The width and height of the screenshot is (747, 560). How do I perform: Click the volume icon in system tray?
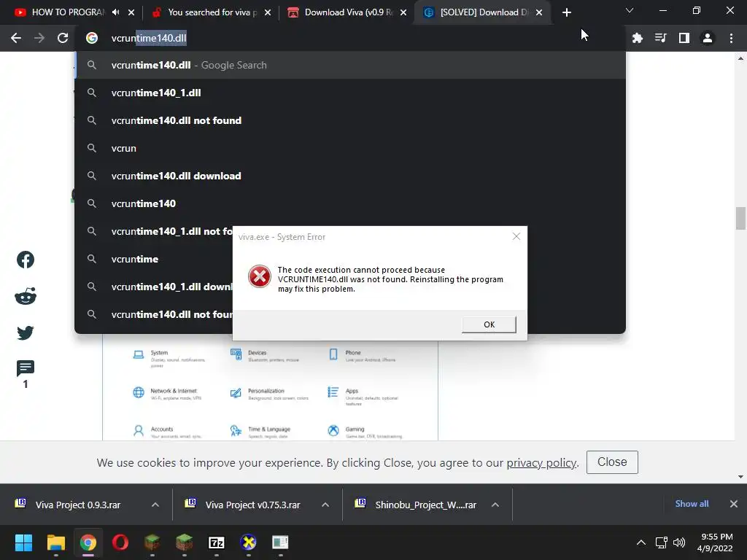coord(679,542)
